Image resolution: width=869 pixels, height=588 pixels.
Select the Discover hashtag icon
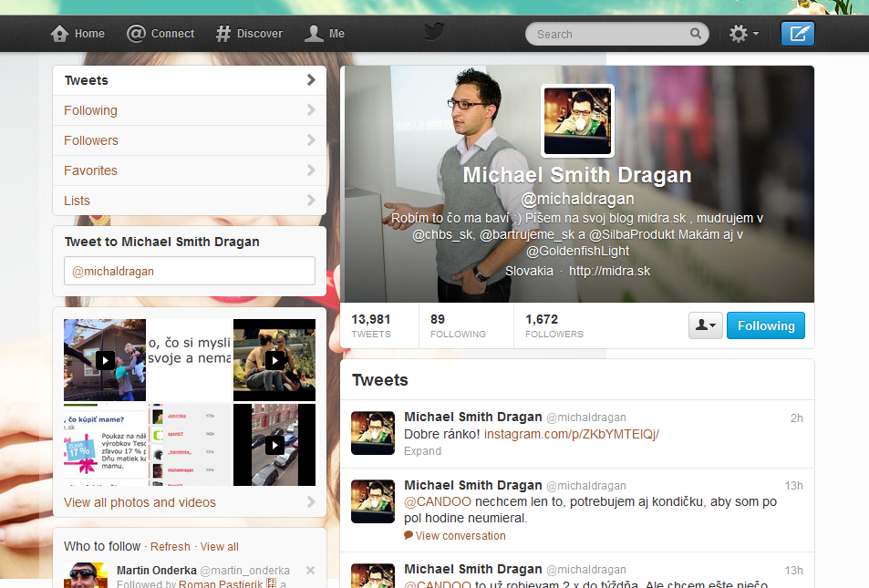222,34
